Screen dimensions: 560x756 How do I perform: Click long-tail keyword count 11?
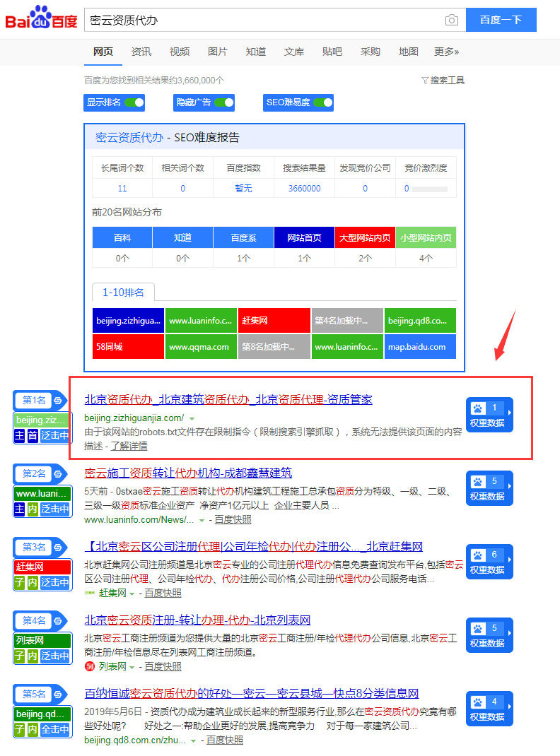point(122,189)
